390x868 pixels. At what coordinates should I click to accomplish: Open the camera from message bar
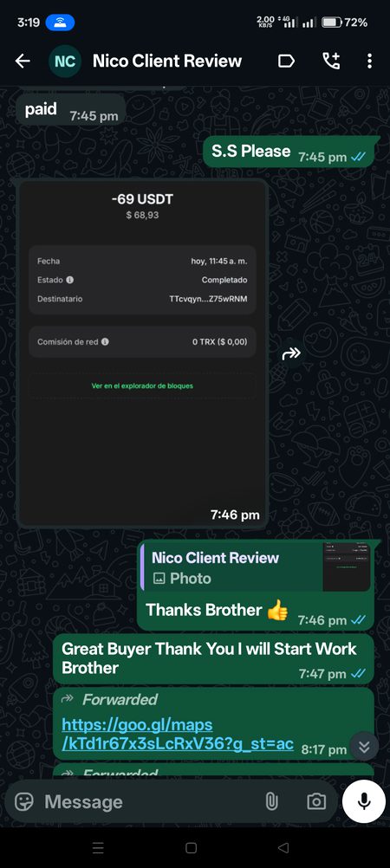click(x=316, y=801)
